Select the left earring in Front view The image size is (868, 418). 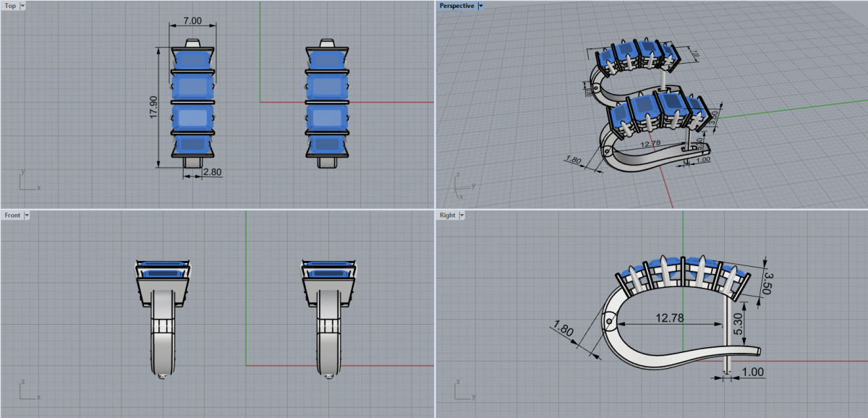pos(163,318)
